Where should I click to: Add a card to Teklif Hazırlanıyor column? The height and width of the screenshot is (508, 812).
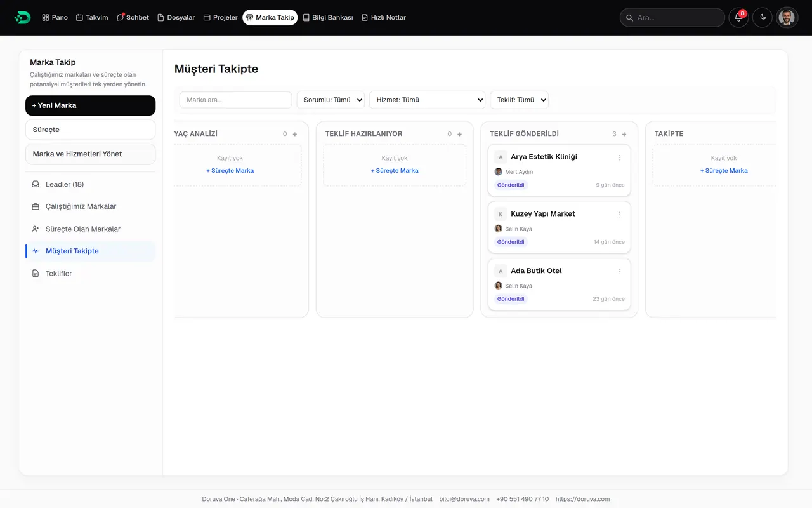[459, 134]
